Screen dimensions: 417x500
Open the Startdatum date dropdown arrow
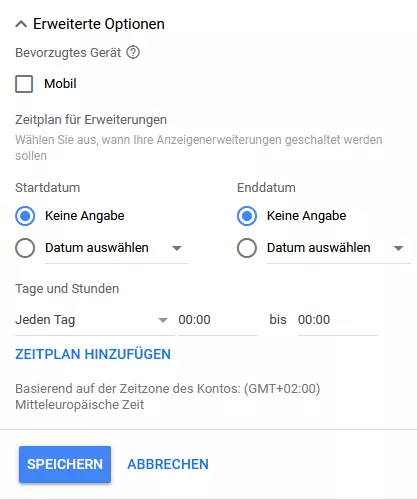pos(177,248)
